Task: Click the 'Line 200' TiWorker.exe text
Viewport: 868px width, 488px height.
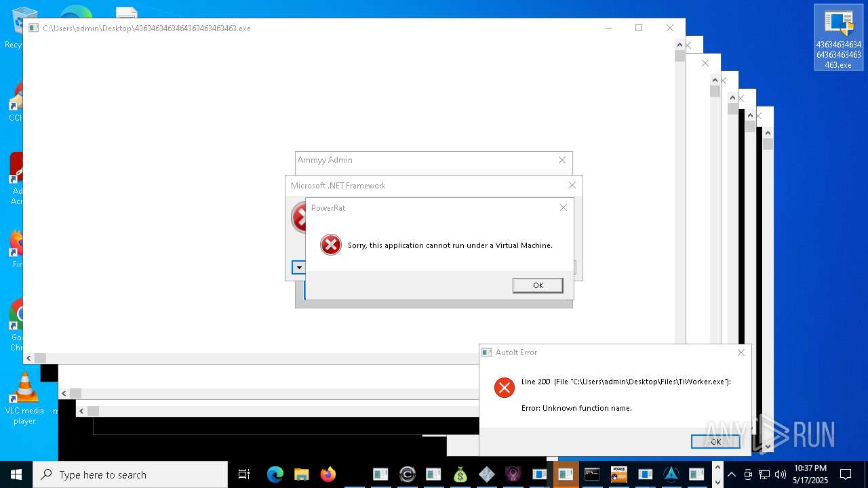Action: click(x=626, y=382)
